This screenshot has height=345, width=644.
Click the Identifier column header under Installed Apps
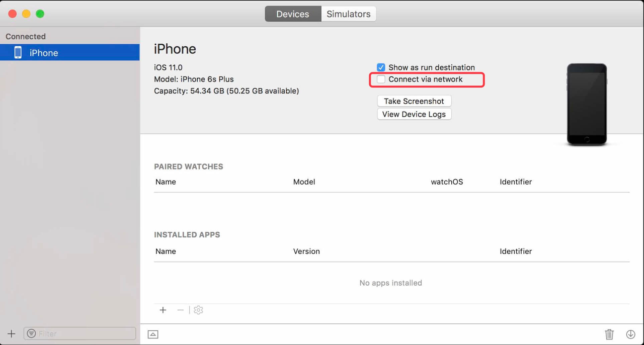516,251
